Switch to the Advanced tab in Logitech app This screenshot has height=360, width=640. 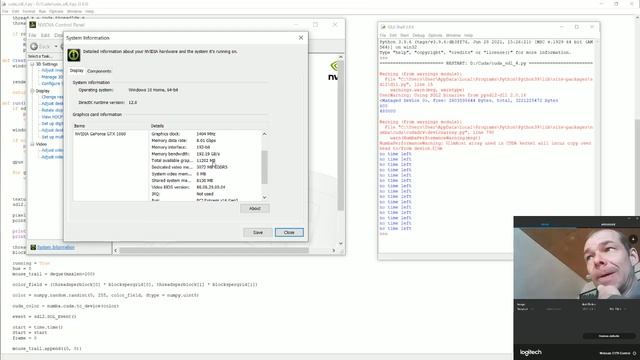(608, 224)
